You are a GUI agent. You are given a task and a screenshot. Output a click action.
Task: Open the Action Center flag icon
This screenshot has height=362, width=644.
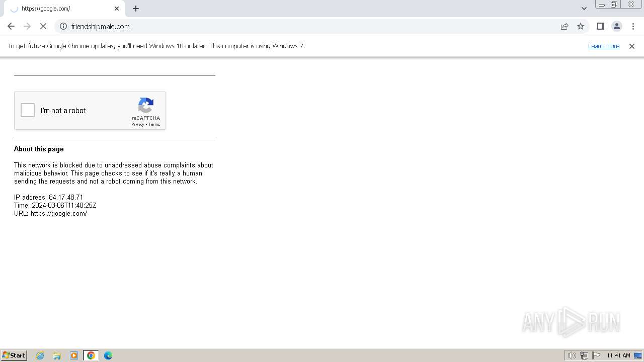coord(596,355)
